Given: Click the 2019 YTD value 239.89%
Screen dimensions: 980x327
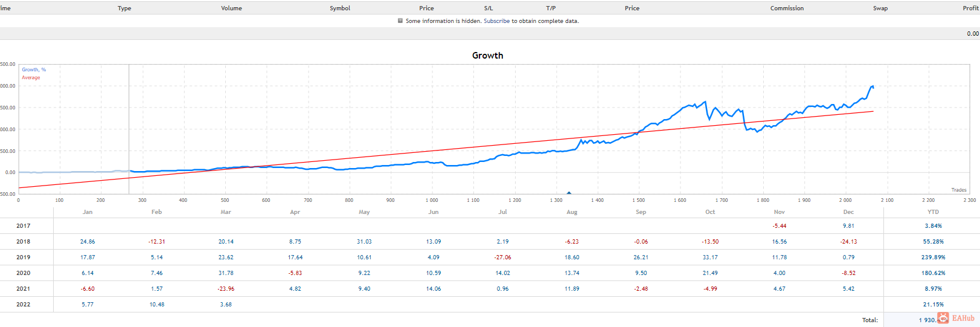Looking at the screenshot, I should point(933,257).
